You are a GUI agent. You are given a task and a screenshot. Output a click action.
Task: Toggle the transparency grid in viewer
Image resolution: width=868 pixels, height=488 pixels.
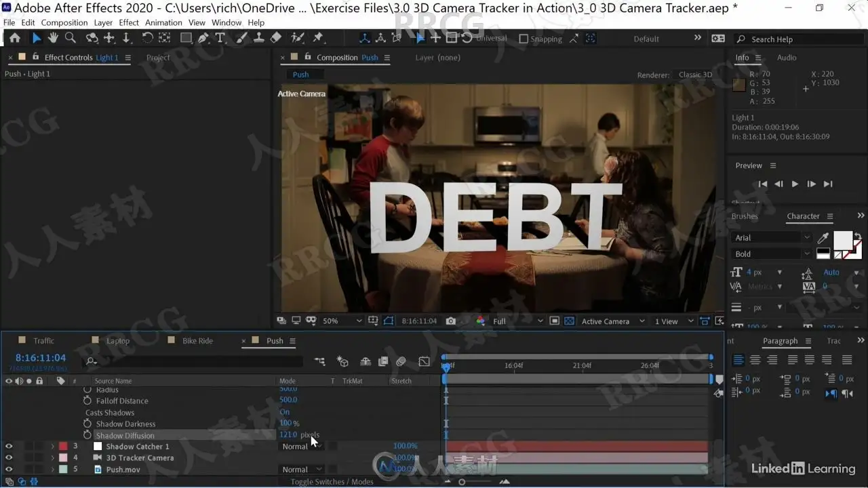[569, 321]
